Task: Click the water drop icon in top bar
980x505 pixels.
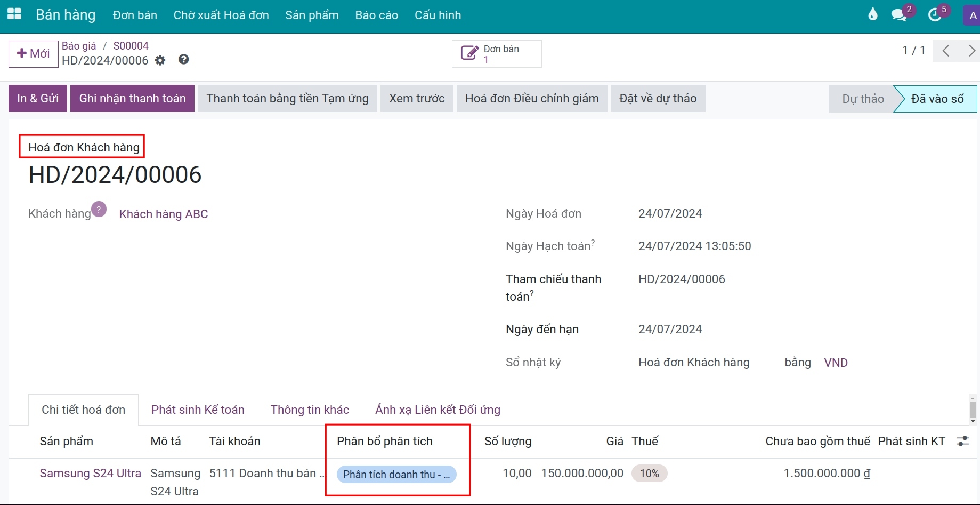Action: click(x=872, y=14)
